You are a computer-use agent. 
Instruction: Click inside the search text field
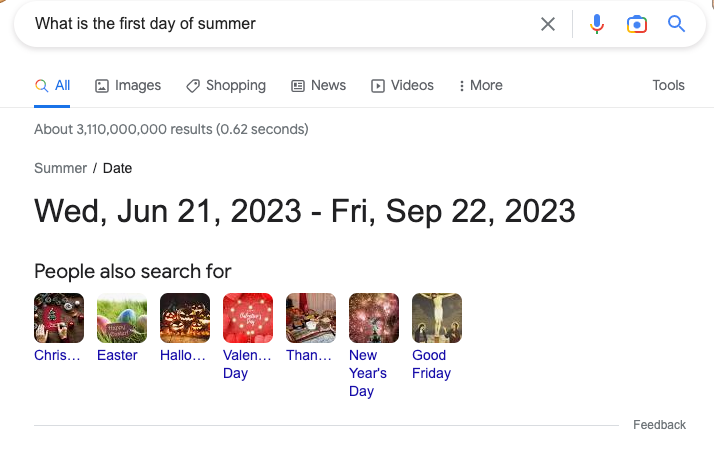click(280, 24)
